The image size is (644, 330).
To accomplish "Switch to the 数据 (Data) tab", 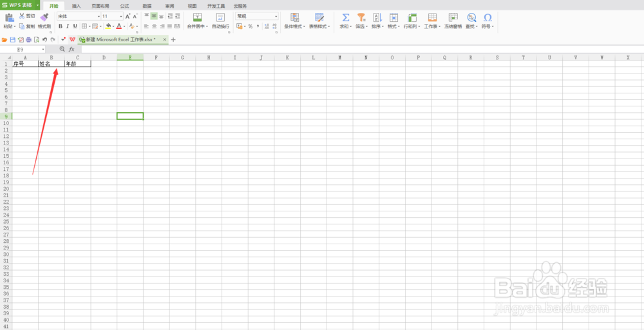I will click(x=147, y=6).
